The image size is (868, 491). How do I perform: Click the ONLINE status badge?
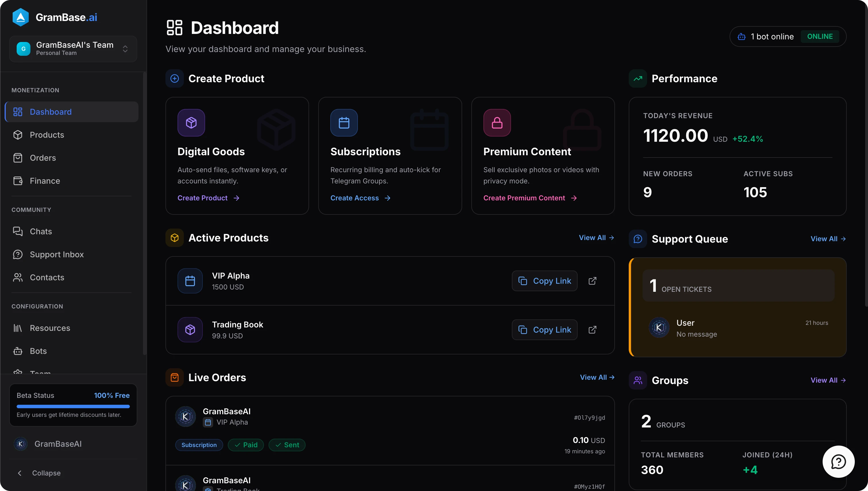pyautogui.click(x=819, y=37)
